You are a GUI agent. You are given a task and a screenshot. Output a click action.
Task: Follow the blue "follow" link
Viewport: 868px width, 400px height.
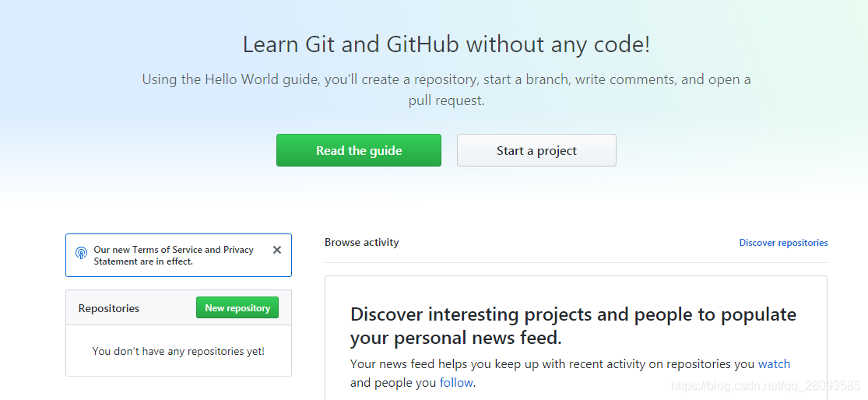[456, 383]
